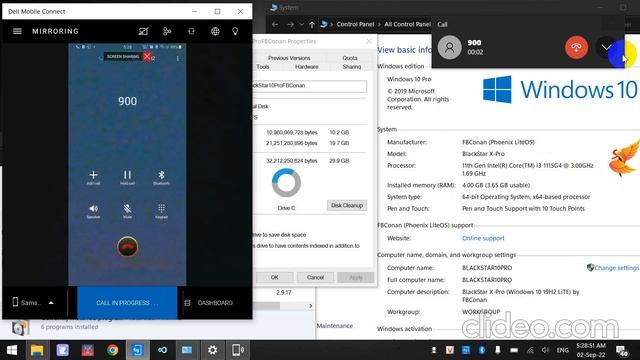Click Cancel in the Properties dialog
640x360 pixels.
(x=315, y=277)
